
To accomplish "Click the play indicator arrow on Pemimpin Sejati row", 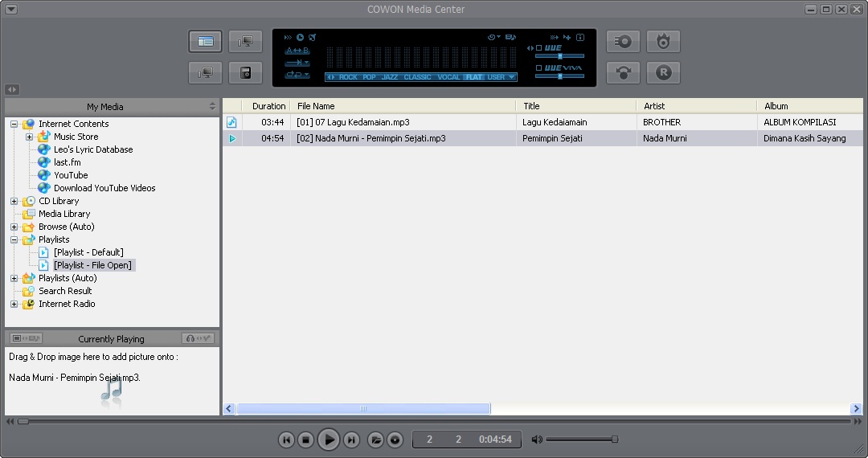I will click(x=232, y=138).
